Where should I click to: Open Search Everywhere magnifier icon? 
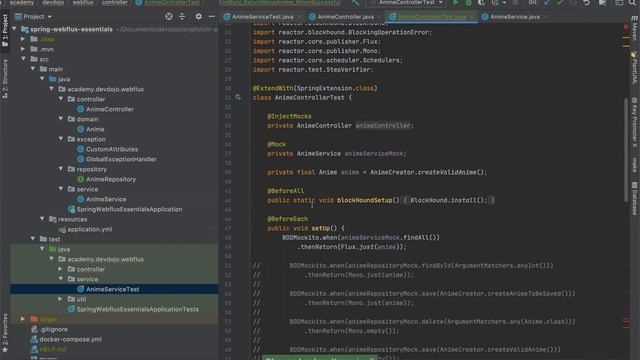coord(632,3)
